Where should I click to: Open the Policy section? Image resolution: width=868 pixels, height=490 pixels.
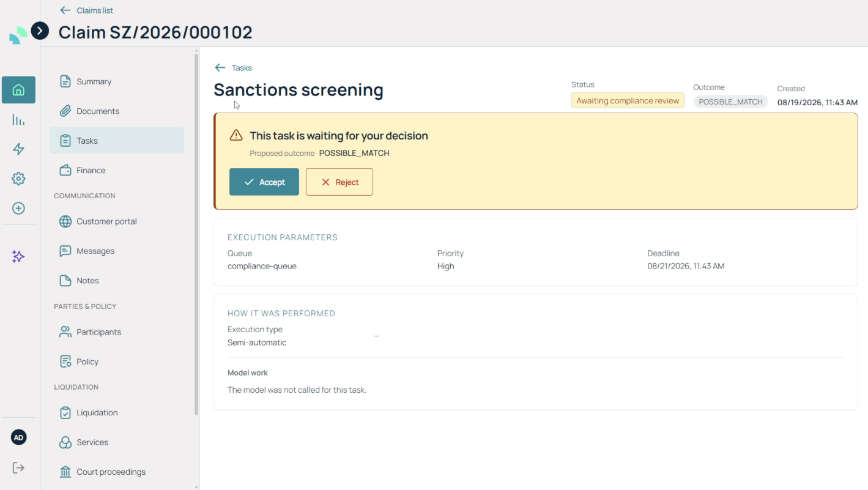[117, 362]
